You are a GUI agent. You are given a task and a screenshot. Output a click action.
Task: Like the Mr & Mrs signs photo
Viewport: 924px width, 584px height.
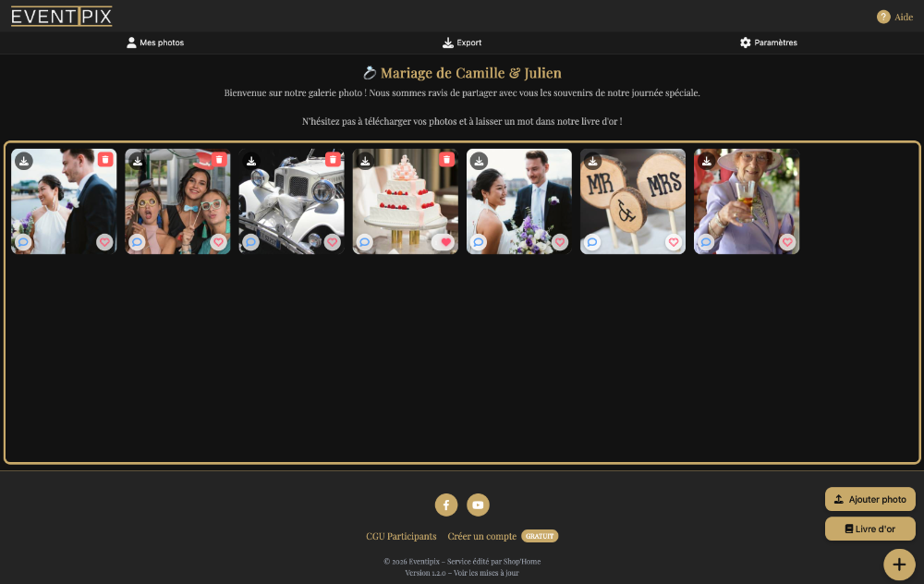click(x=674, y=242)
